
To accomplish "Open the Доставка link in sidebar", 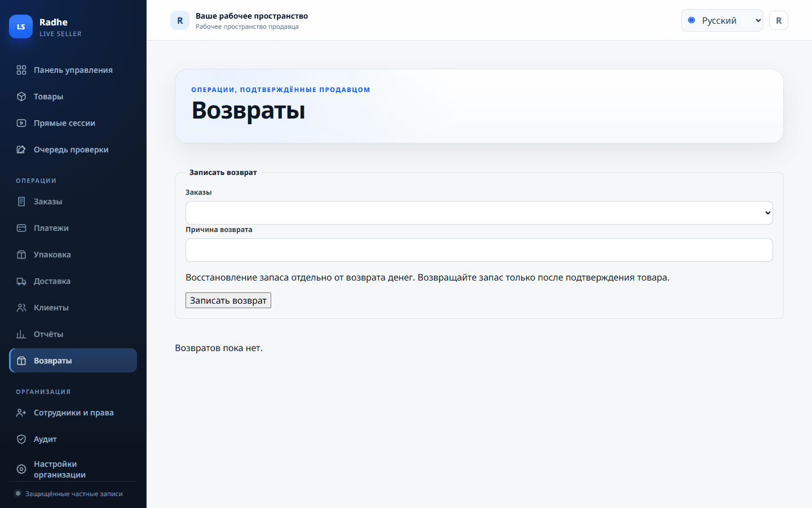I will (x=73, y=281).
